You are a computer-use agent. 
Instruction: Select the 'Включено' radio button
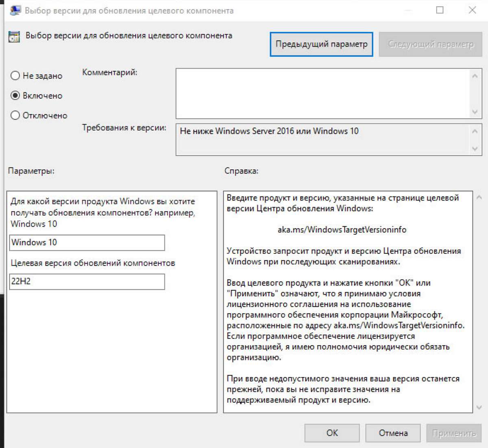(x=15, y=96)
